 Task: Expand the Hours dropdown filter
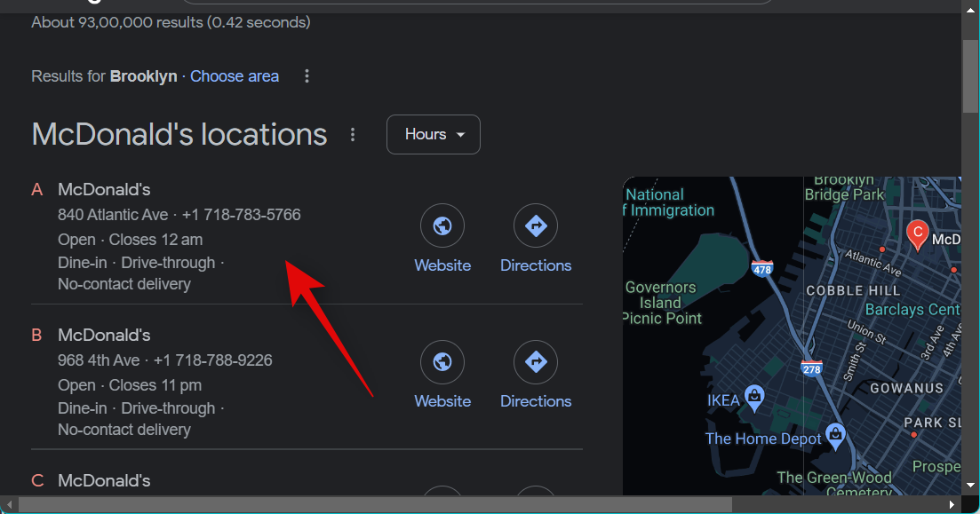(x=434, y=135)
